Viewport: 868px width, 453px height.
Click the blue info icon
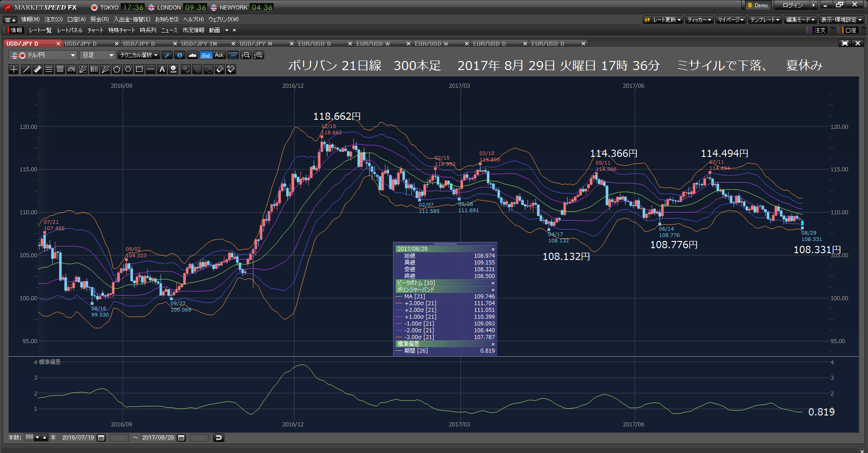[x=180, y=55]
